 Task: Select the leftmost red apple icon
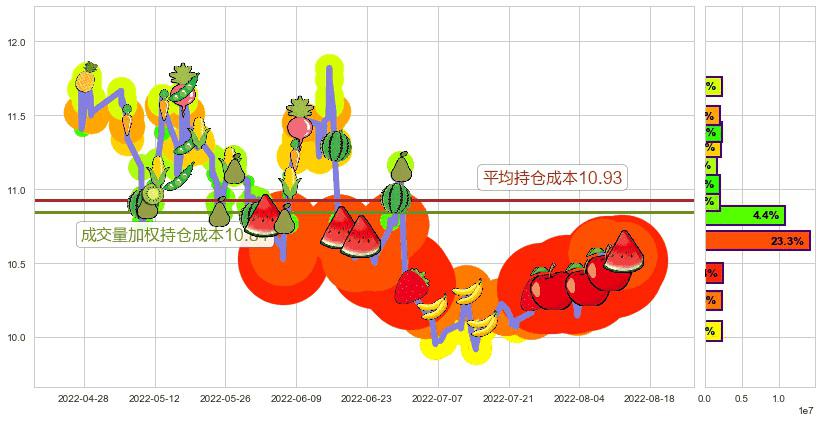548,288
